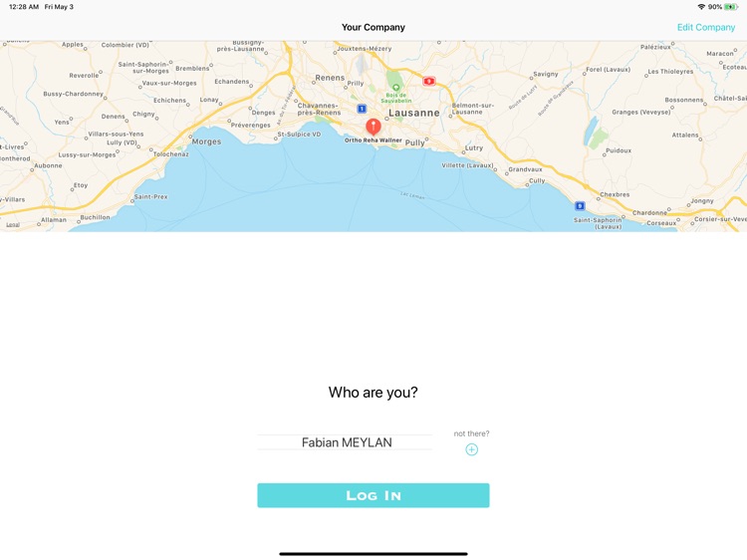The height and width of the screenshot is (560, 747).
Task: Check the Wi-Fi status icon
Action: click(701, 7)
